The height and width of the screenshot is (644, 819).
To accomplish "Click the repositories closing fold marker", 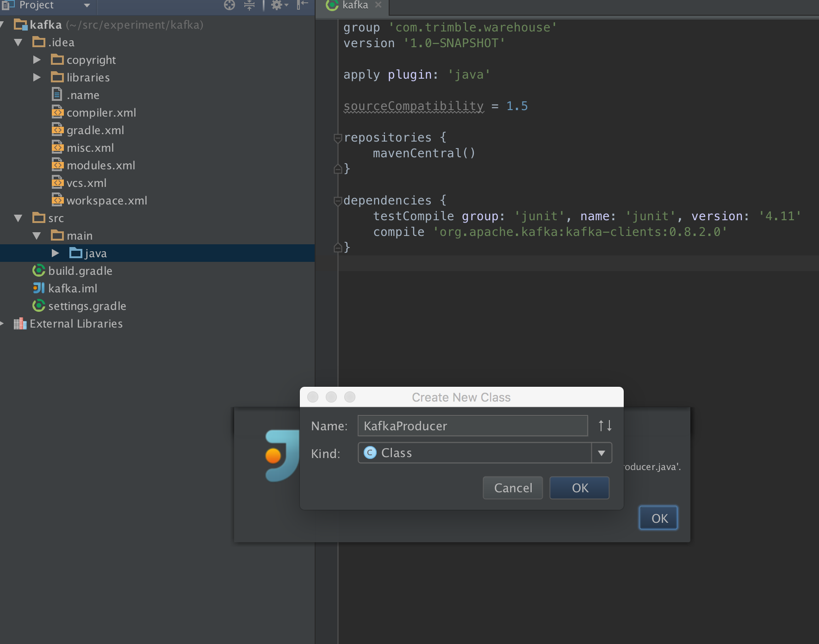I will tap(338, 169).
